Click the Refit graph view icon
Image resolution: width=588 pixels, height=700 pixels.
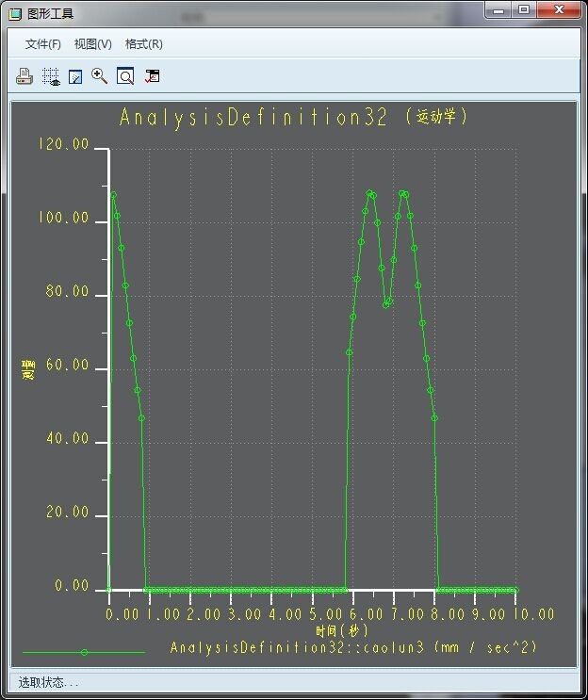(125, 76)
